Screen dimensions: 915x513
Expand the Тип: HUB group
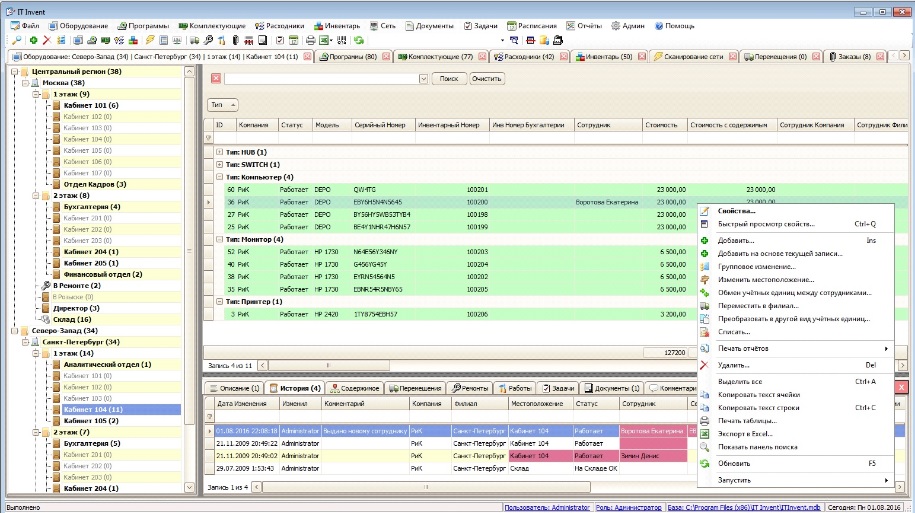point(220,151)
